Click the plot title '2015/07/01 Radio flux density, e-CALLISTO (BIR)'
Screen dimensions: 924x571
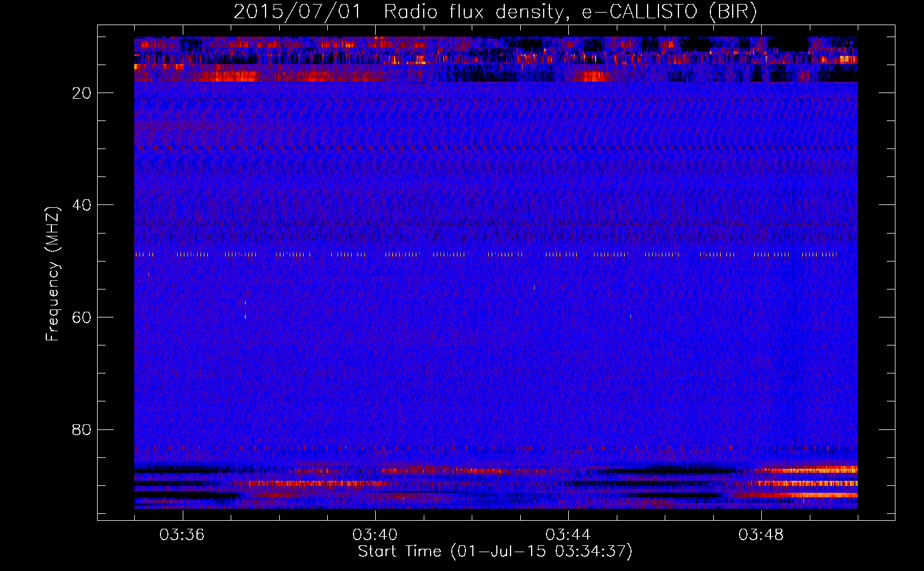pyautogui.click(x=495, y=11)
